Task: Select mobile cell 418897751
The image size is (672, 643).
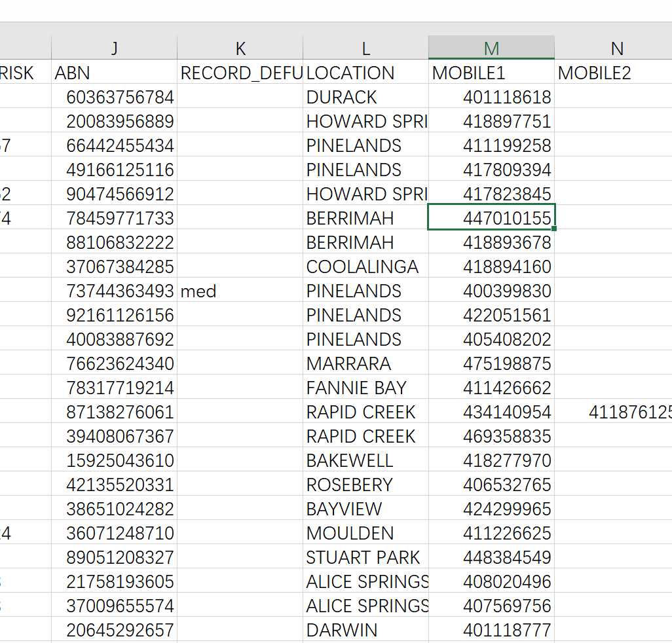Action: coord(491,120)
